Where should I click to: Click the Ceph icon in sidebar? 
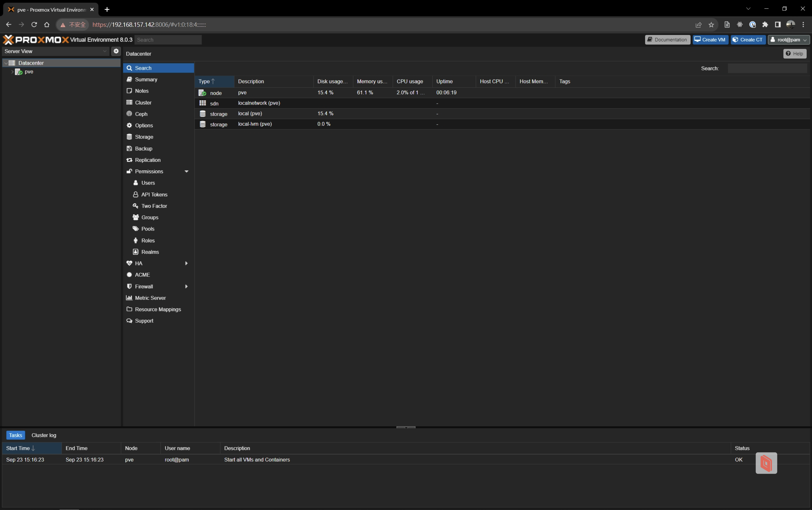click(129, 114)
